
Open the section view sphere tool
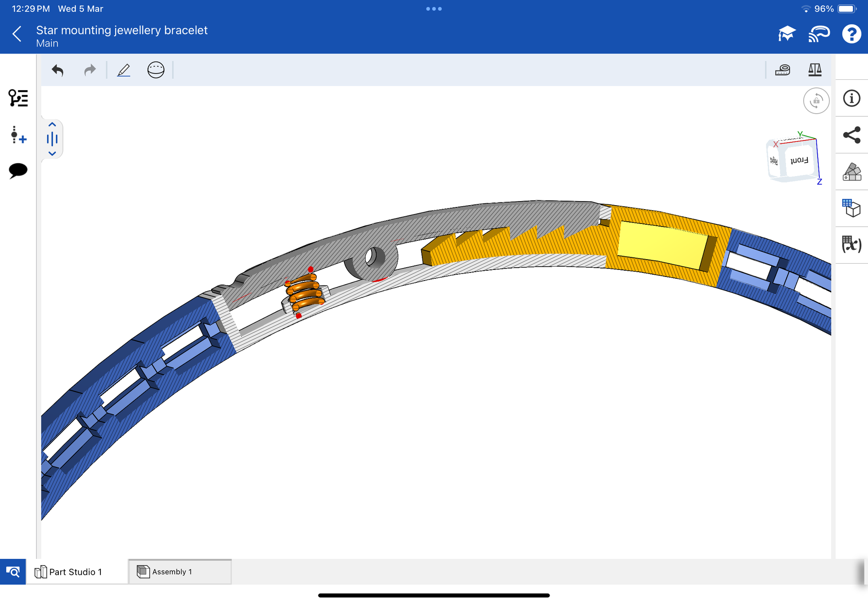pyautogui.click(x=156, y=70)
